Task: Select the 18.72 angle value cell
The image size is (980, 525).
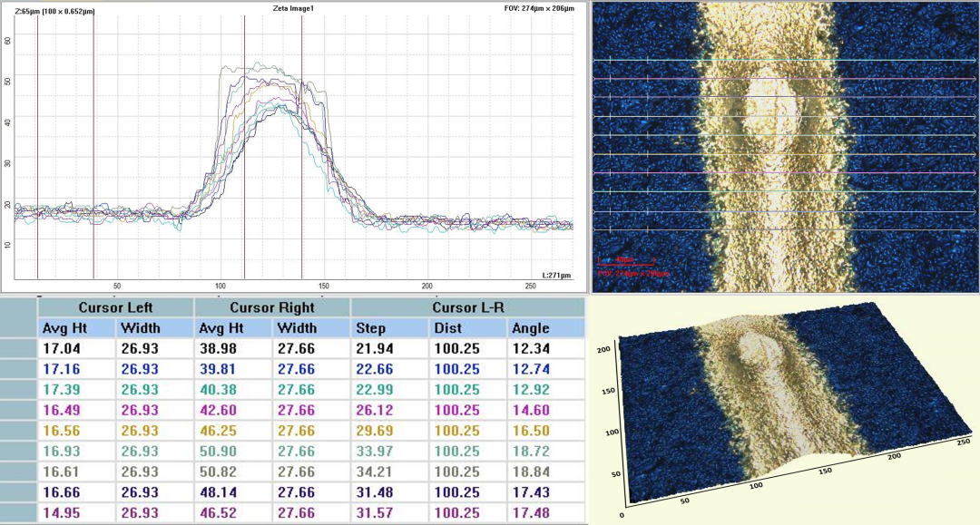Action: coord(545,452)
